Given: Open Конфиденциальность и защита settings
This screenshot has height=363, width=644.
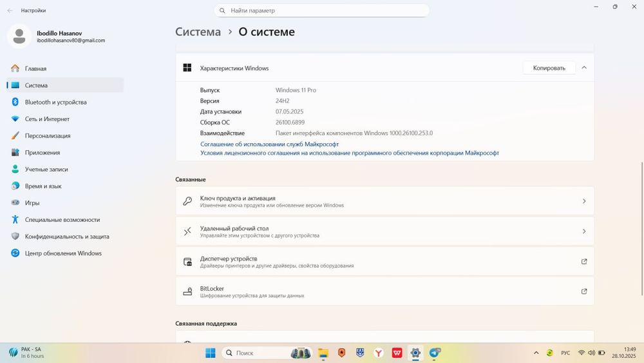Looking at the screenshot, I should 65,237.
